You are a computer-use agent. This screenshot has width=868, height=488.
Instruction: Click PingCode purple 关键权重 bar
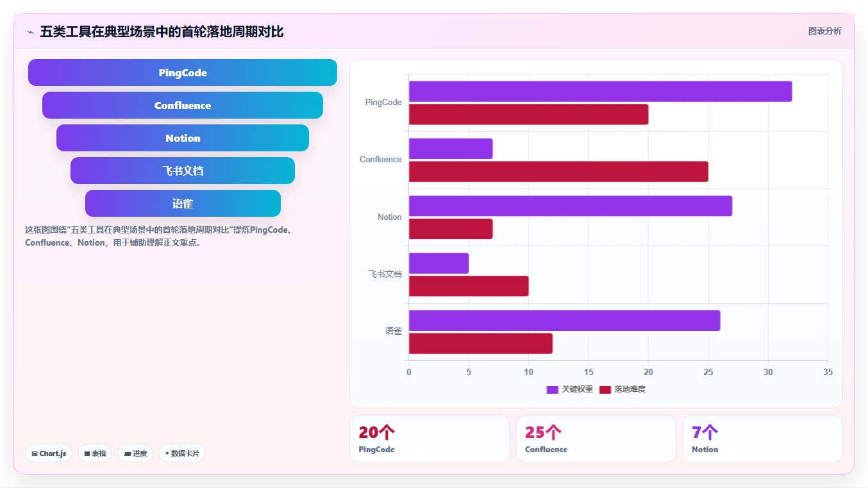tap(600, 91)
